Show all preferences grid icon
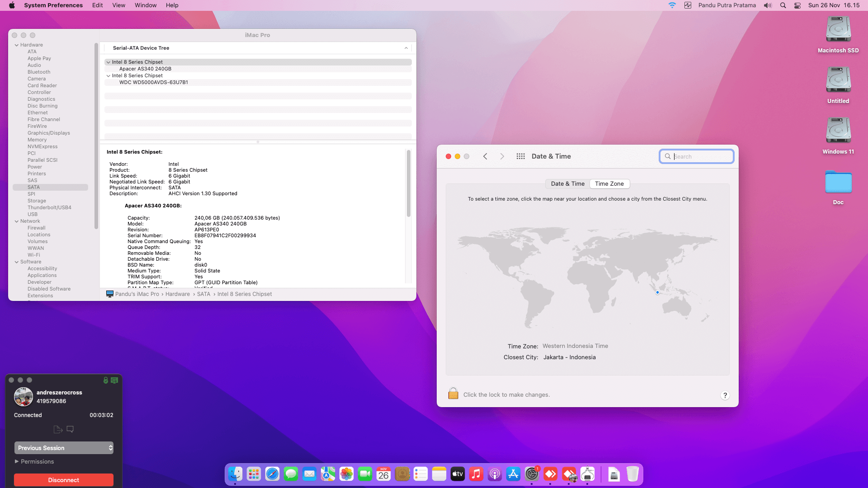 (520, 156)
